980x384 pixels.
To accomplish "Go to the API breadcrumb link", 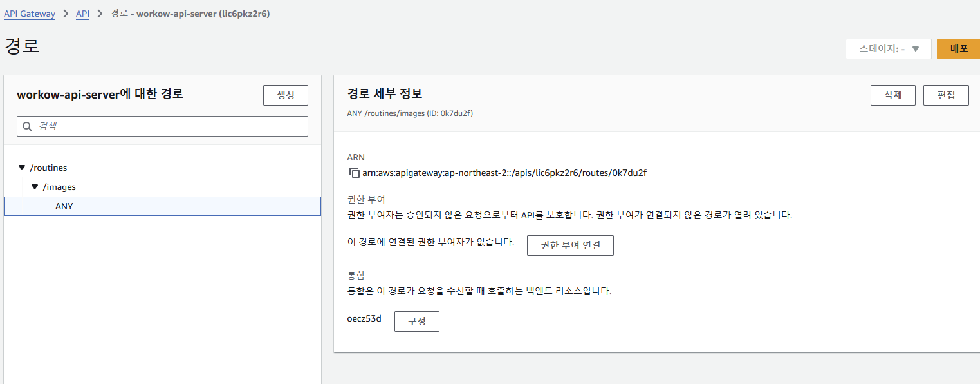I will click(82, 14).
